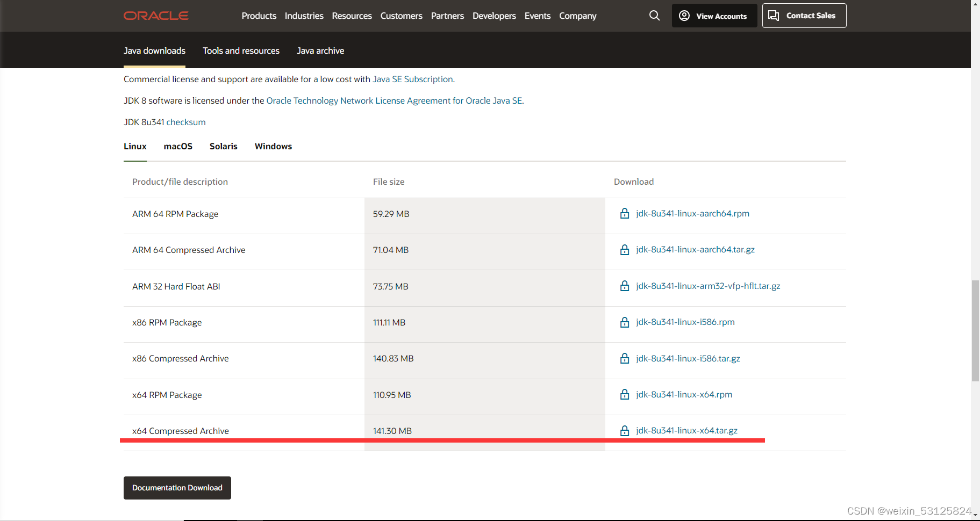The width and height of the screenshot is (980, 521).
Task: Click the x86 Compressed Archive description
Action: (181, 358)
